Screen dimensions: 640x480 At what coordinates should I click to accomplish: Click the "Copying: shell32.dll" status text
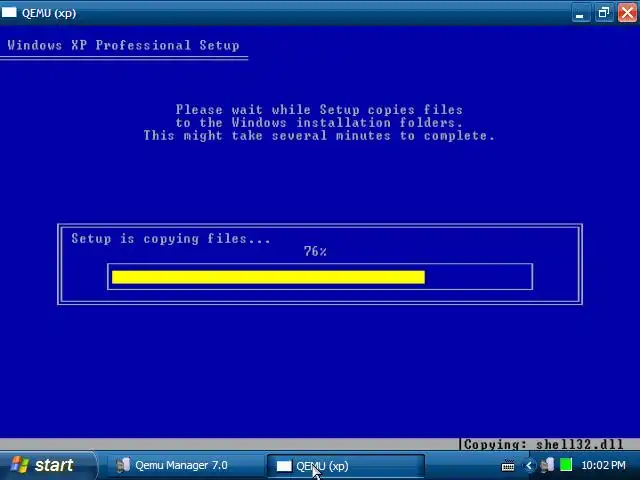point(544,444)
